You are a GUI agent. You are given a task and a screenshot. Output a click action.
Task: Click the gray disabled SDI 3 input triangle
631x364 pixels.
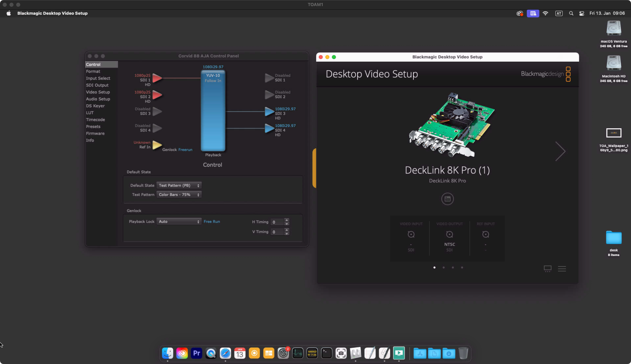157,112
